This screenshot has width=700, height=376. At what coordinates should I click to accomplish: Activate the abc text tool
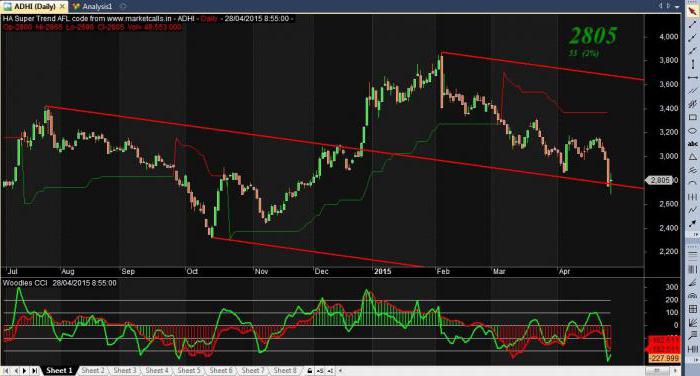pos(692,144)
